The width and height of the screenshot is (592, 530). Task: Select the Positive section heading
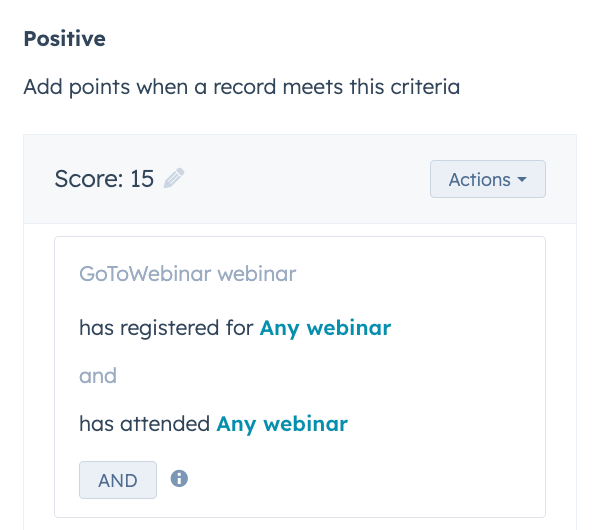point(65,39)
